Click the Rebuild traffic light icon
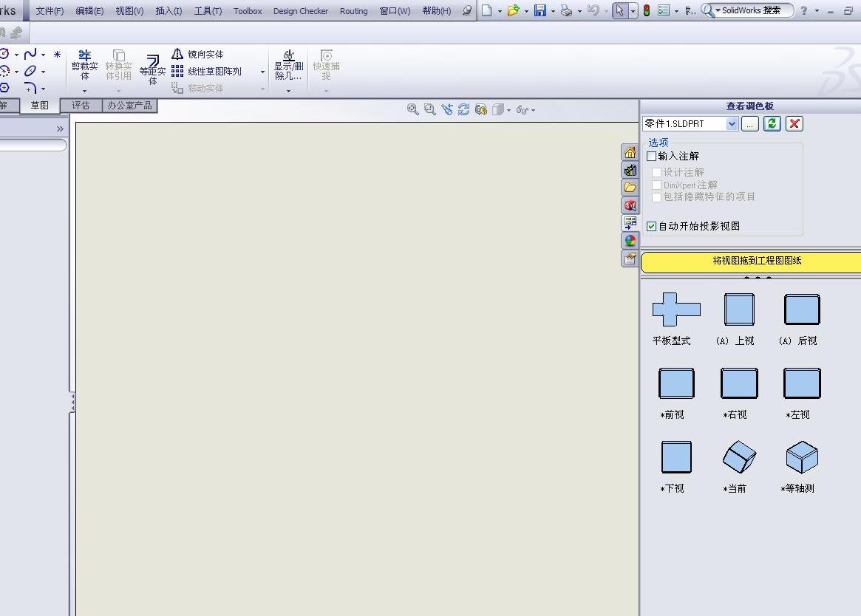Screen dimensions: 861x616 (647, 10)
